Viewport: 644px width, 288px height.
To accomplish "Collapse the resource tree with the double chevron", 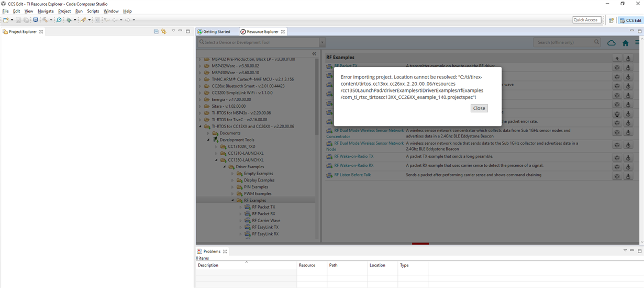I will [314, 53].
